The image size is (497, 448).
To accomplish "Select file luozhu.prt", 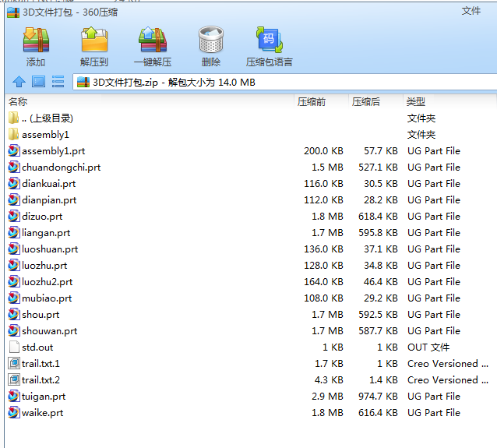I will pyautogui.click(x=44, y=266).
